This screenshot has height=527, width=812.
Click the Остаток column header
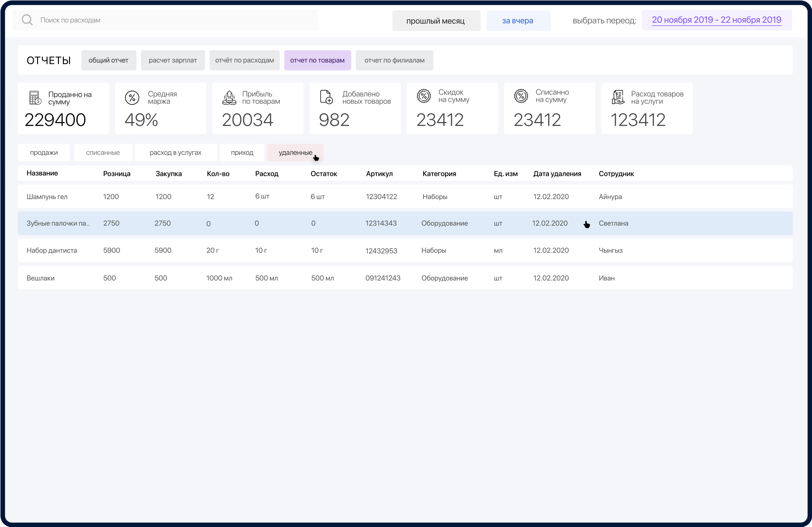[x=324, y=173]
